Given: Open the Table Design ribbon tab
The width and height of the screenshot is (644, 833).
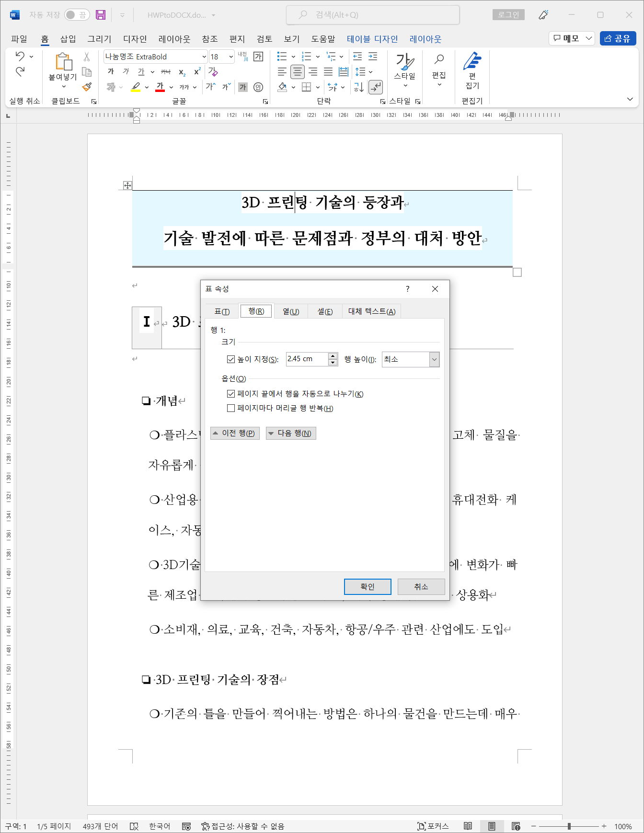Looking at the screenshot, I should tap(372, 39).
